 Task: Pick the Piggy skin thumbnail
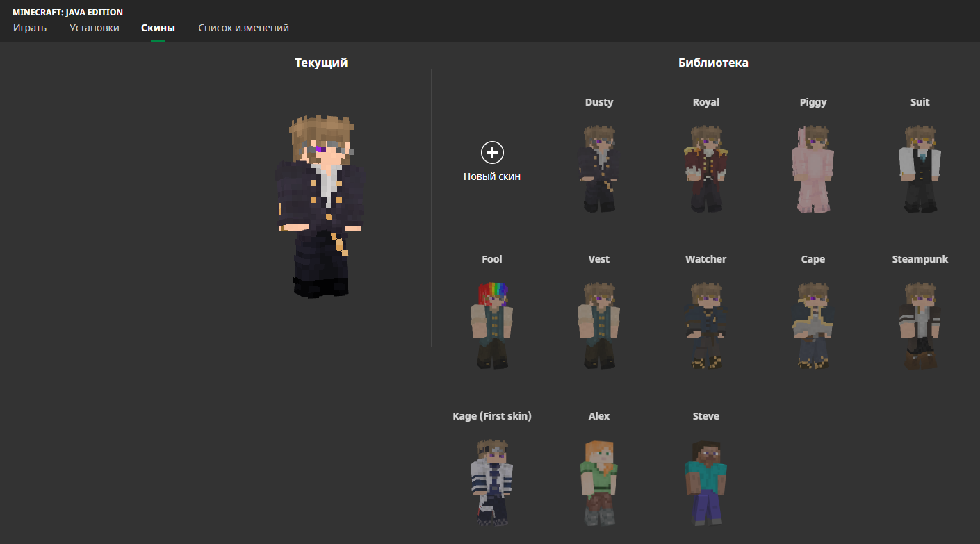tap(812, 169)
